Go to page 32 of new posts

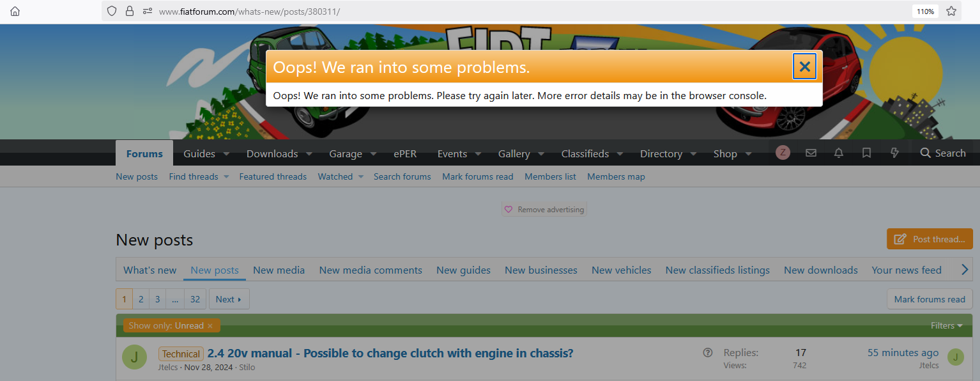point(195,299)
